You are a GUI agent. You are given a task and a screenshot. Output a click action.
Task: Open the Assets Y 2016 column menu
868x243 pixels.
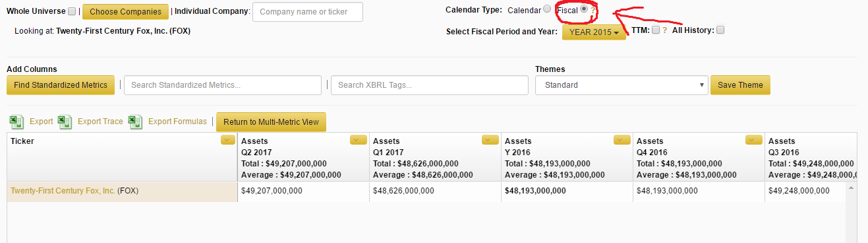pos(622,139)
